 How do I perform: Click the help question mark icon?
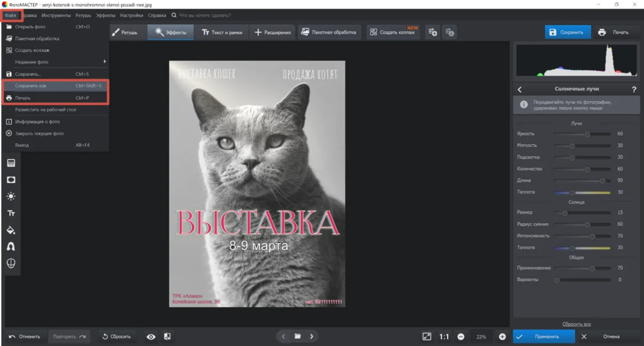coord(634,89)
